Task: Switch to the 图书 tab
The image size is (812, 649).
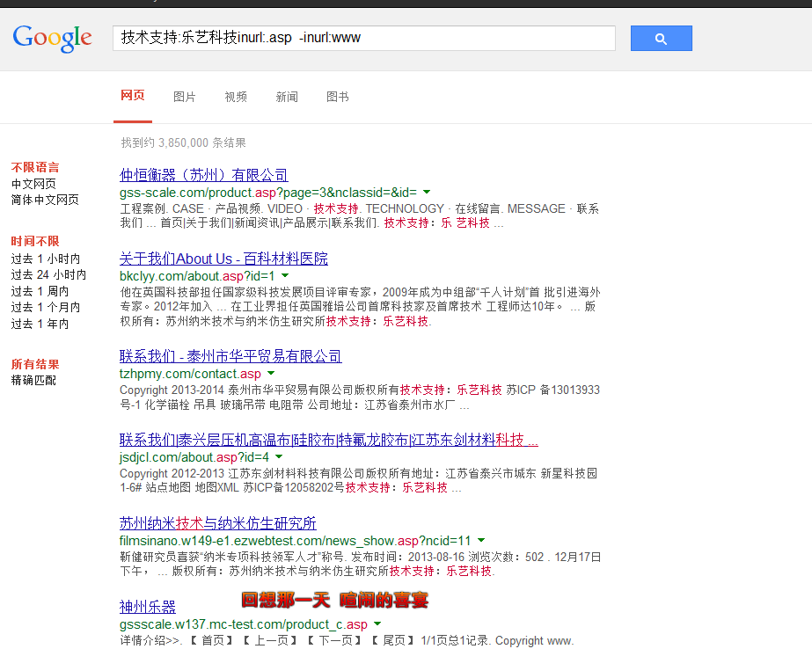Action: click(338, 97)
